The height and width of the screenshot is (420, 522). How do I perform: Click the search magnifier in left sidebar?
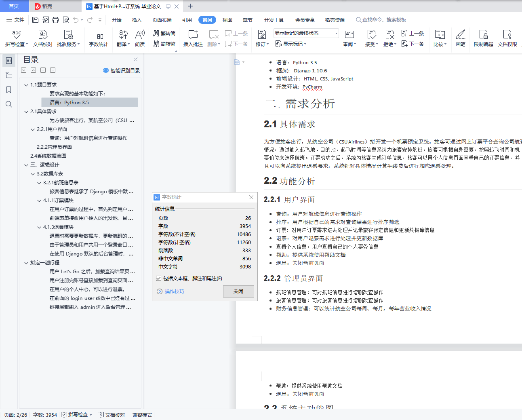(x=9, y=104)
